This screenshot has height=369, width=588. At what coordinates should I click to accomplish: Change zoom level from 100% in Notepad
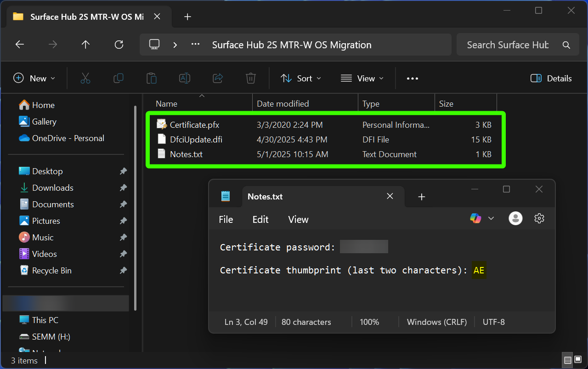click(x=369, y=322)
